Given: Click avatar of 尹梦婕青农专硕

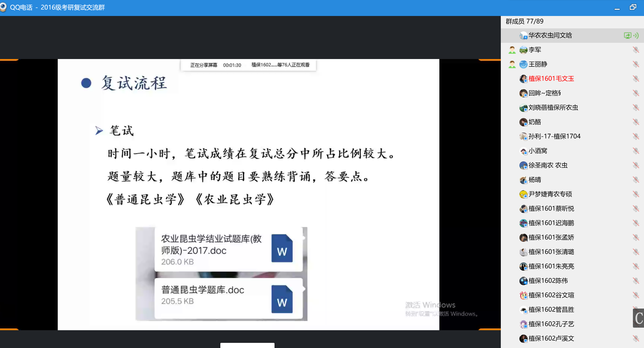Looking at the screenshot, I should (523, 194).
